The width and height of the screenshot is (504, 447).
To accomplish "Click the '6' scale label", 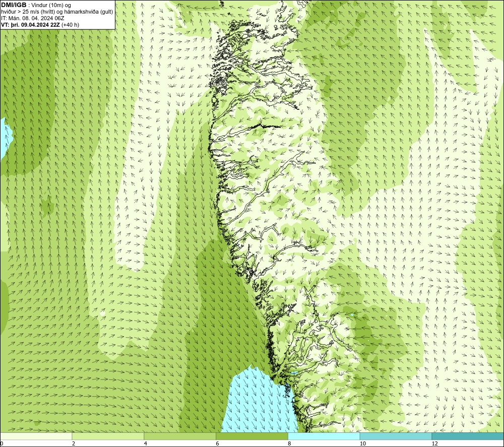I will pos(218,443).
